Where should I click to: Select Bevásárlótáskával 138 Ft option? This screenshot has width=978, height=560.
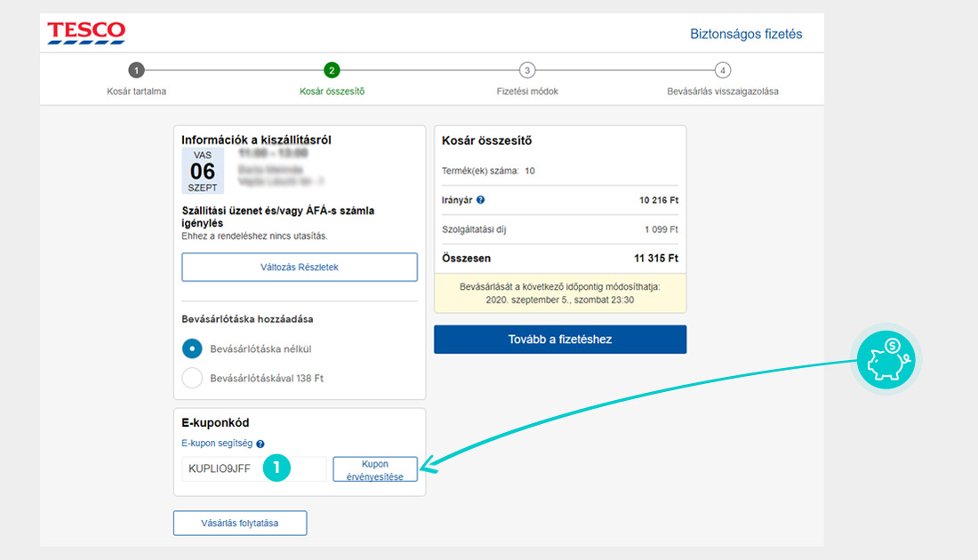[x=193, y=378]
